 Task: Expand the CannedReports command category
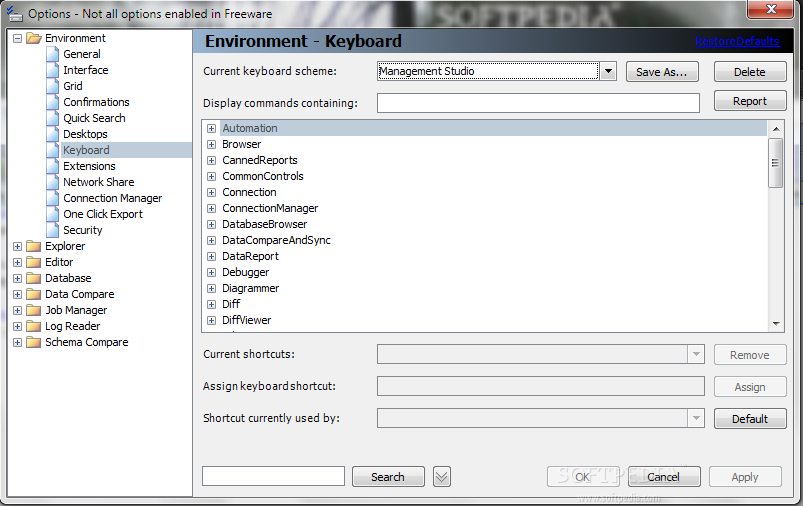pyautogui.click(x=212, y=160)
